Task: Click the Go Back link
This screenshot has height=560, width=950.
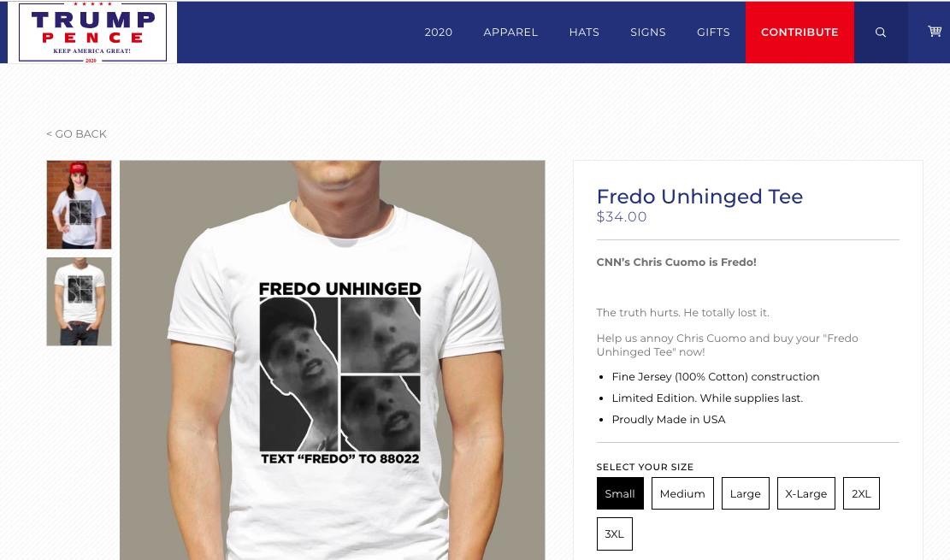Action: coord(76,134)
